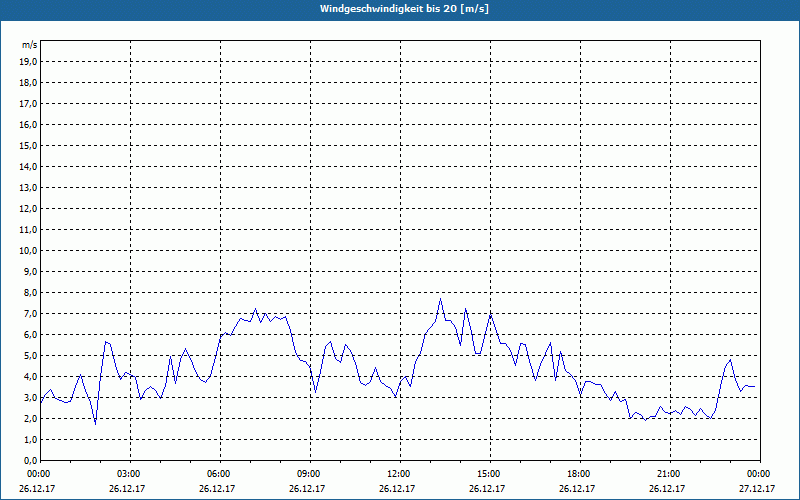Pick the '26.12.17' date under 21:00
The width and height of the screenshot is (800, 500).
click(667, 488)
